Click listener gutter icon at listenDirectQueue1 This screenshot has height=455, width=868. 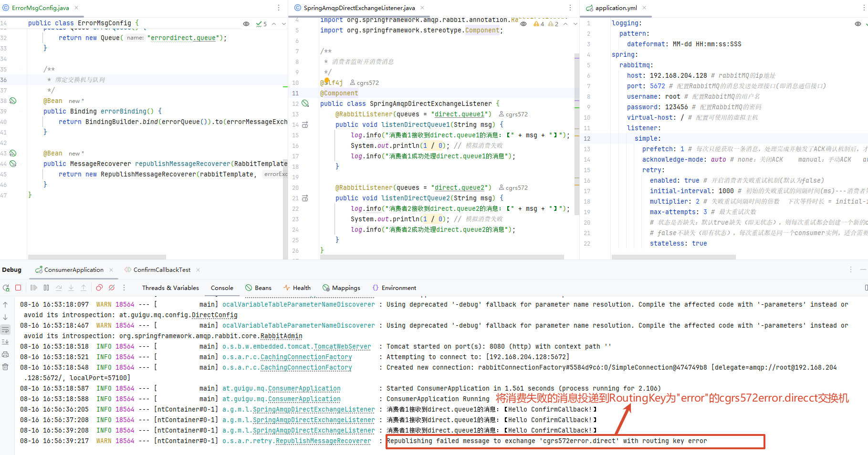305,124
